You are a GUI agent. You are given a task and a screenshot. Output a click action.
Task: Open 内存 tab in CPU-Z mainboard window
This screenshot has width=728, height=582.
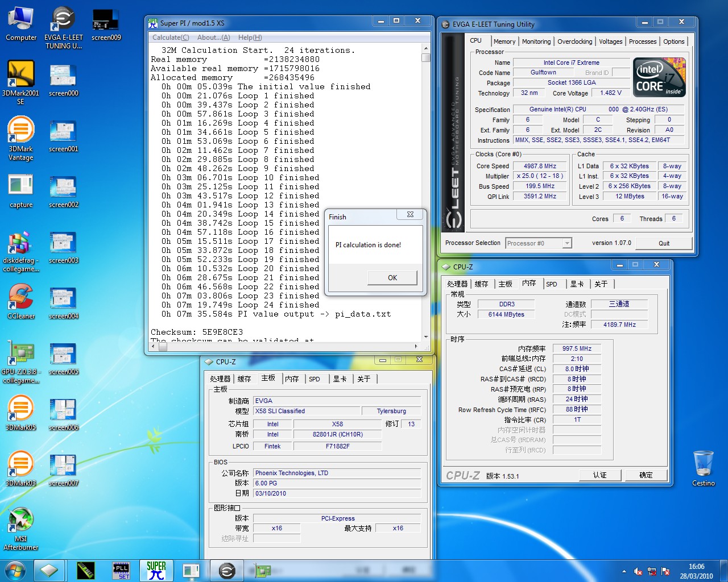(x=292, y=379)
